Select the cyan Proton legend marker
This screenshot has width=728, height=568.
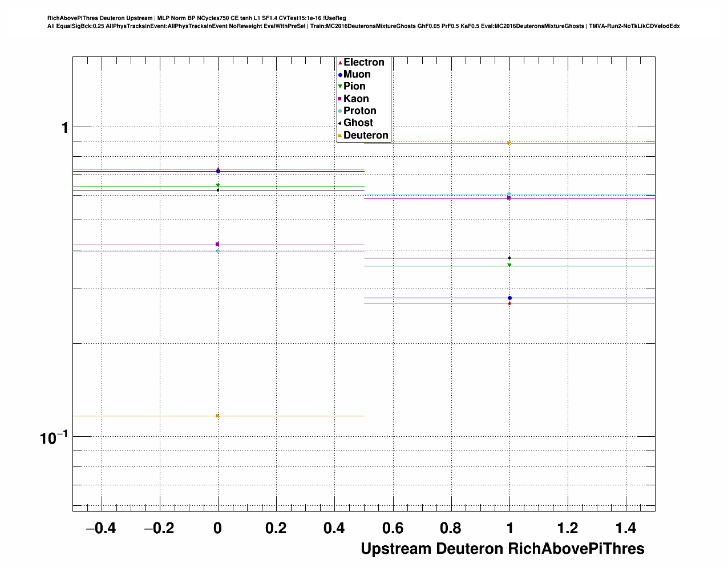[340, 111]
